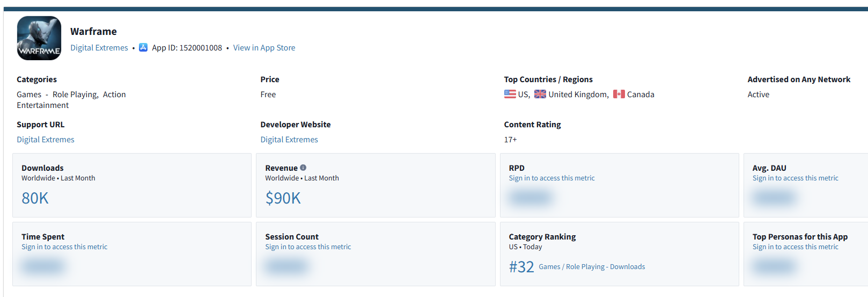Open View in App Store link
The image size is (868, 297).
point(264,48)
